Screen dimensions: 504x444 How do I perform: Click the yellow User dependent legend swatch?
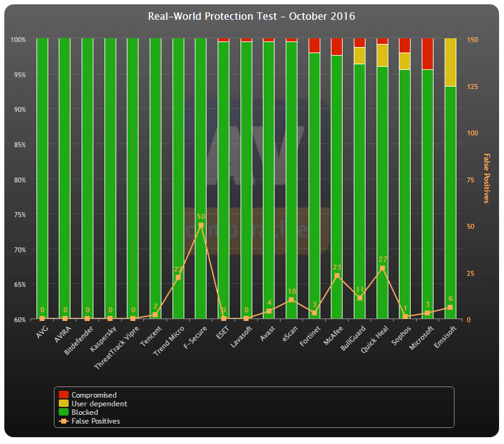pos(64,403)
